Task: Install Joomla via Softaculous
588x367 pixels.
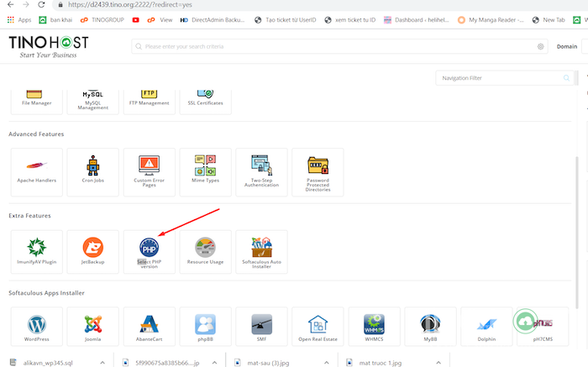Action: pos(93,327)
